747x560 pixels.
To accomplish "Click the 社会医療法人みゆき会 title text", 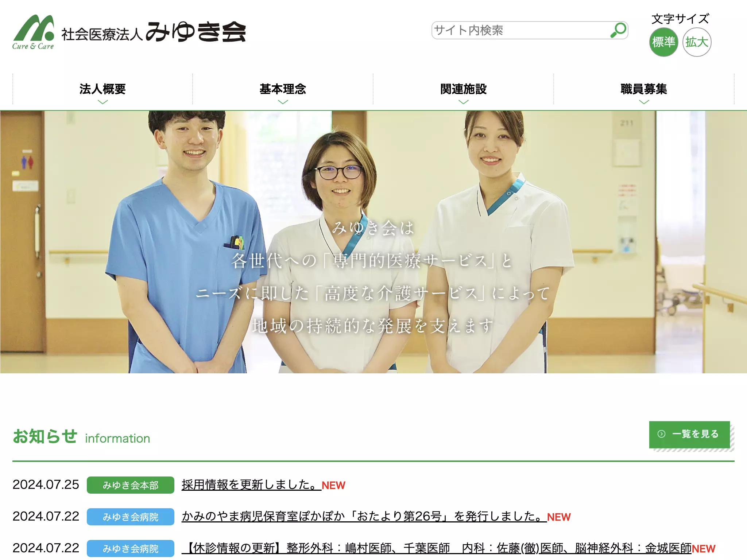I will point(154,32).
